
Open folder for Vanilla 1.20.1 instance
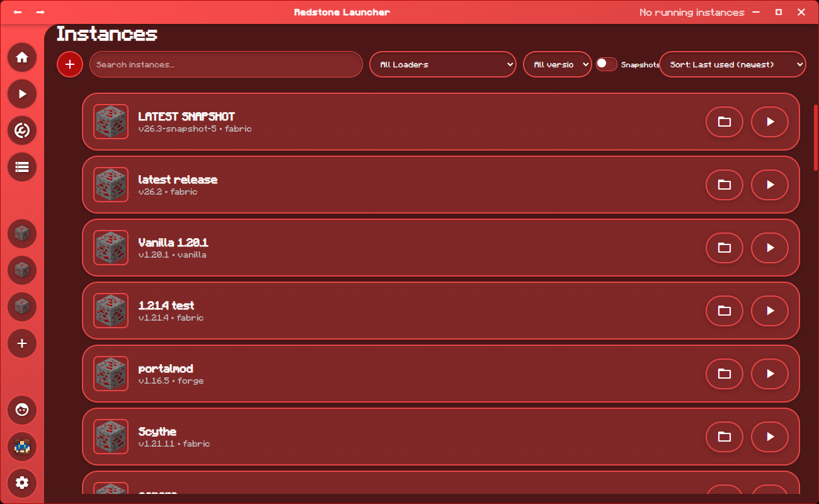(x=724, y=248)
